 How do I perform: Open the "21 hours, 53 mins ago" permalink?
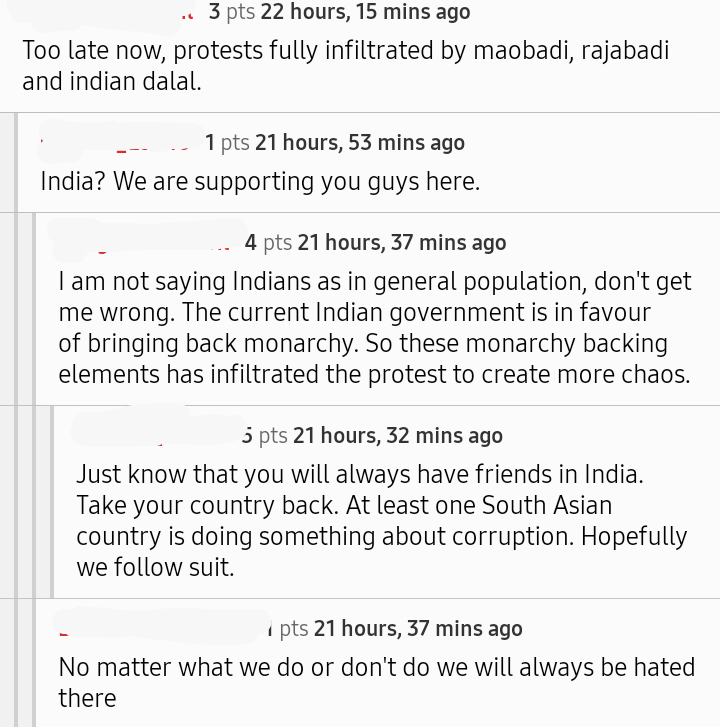click(x=359, y=143)
